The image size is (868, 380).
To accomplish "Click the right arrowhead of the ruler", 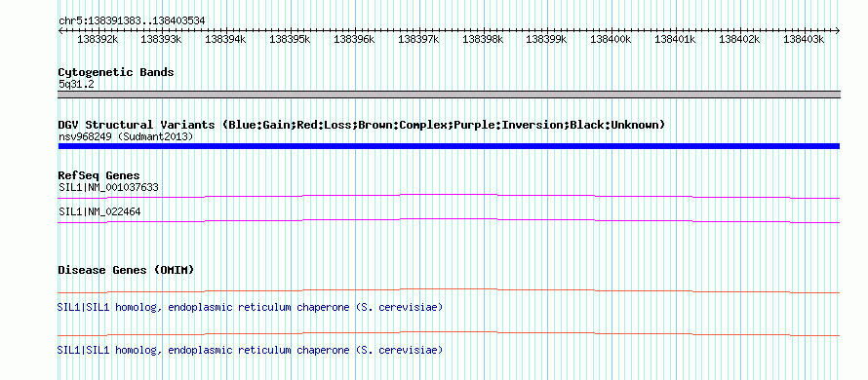I will [837, 30].
